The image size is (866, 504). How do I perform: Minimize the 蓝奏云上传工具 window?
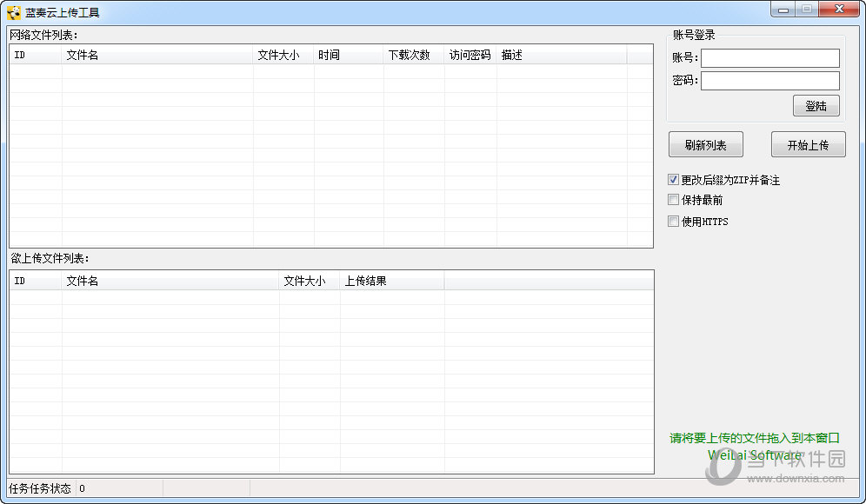click(x=783, y=10)
